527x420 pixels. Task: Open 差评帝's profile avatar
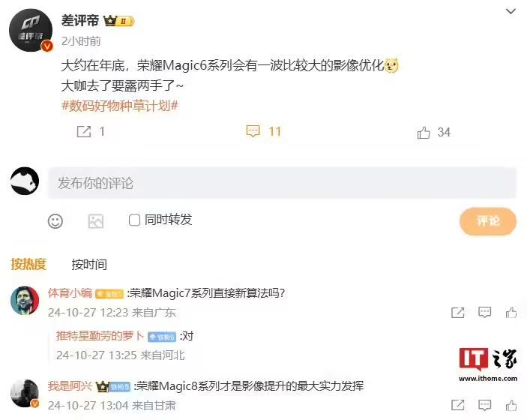pos(31,30)
